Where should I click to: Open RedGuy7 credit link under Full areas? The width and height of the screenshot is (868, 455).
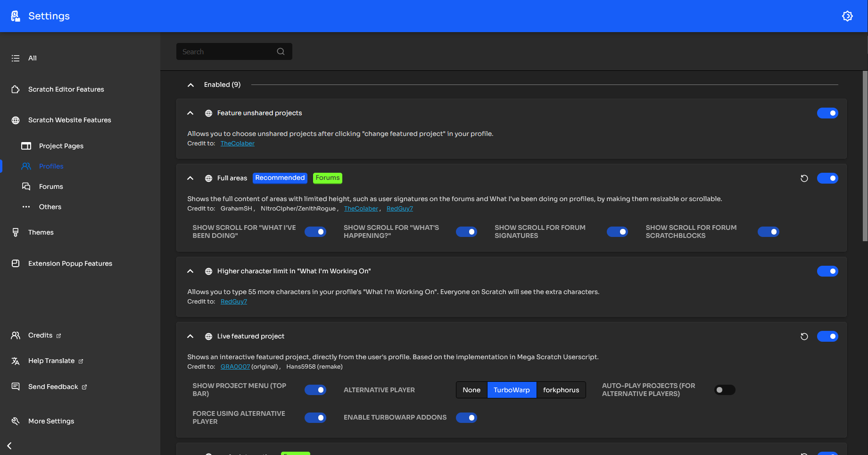(x=400, y=209)
